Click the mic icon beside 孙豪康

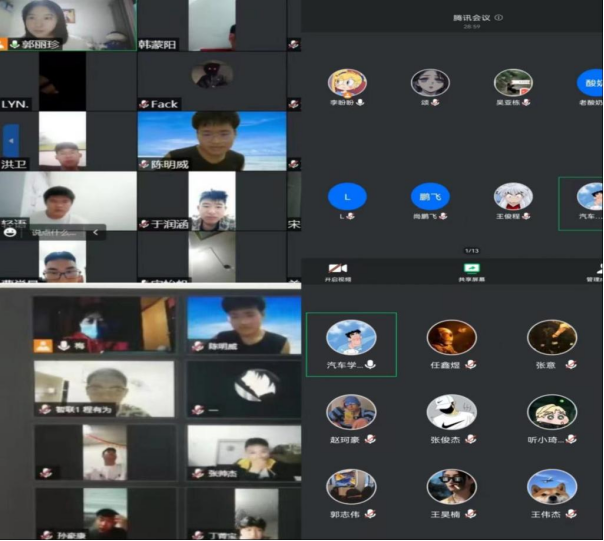(x=46, y=535)
